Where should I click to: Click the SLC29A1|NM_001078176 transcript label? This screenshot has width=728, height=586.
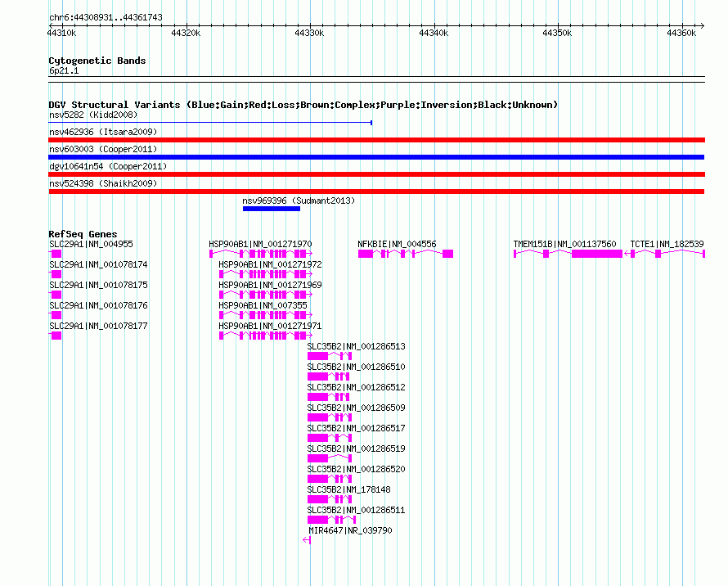point(98,305)
